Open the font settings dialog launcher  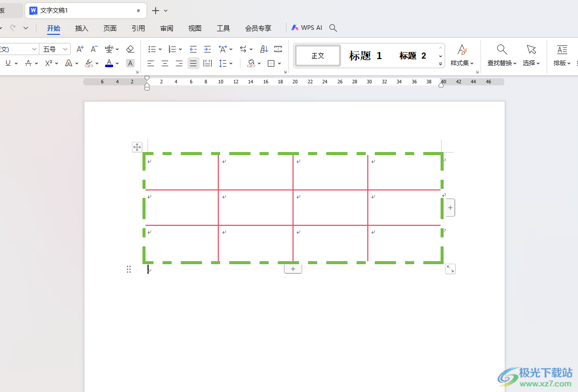[x=137, y=72]
